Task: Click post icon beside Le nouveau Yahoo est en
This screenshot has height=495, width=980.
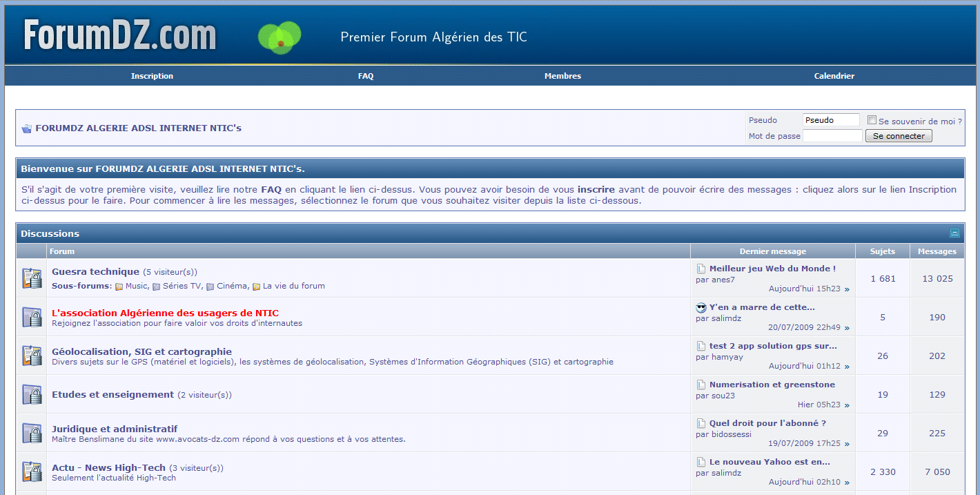Action: [x=701, y=462]
